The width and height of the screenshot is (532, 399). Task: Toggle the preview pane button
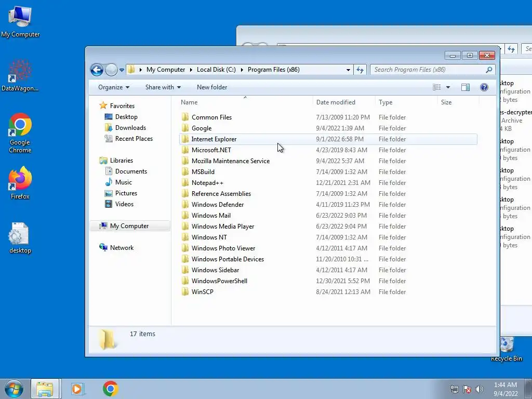tap(465, 87)
